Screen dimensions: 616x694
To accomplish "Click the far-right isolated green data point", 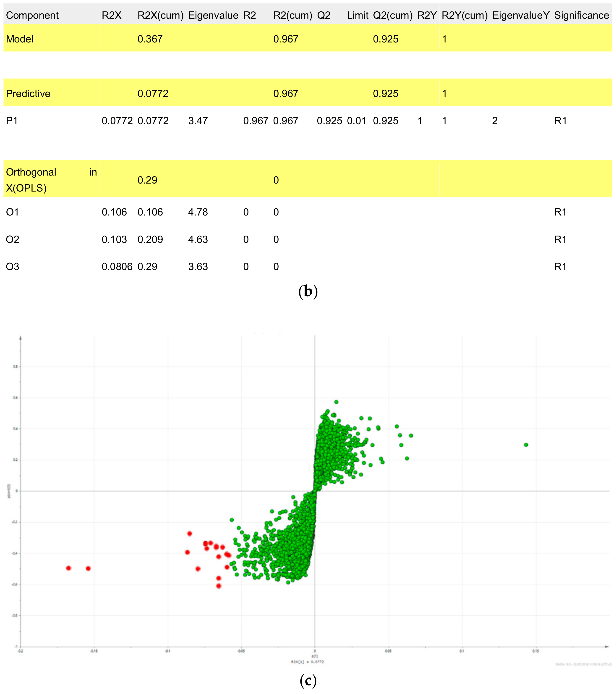I will point(526,445).
